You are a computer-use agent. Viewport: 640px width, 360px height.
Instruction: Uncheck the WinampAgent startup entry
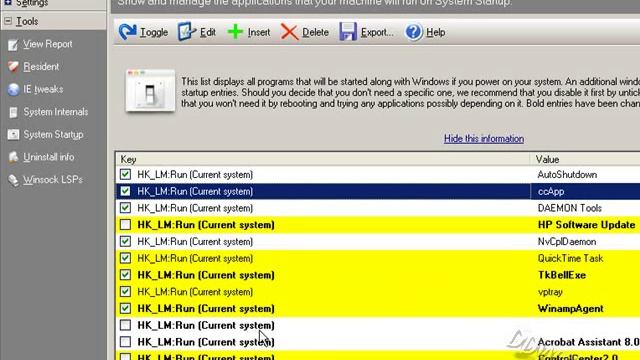[x=125, y=309]
